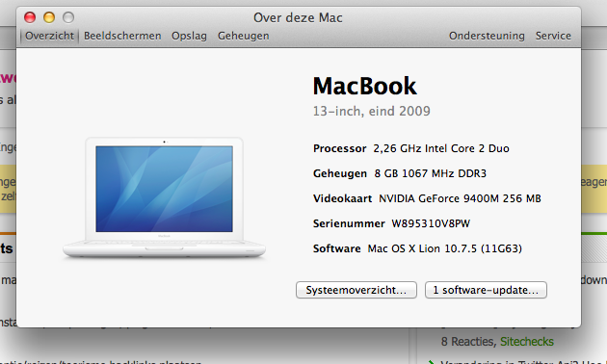Viewport: 607px width, 364px height.
Task: Close the Over deze Mac window
Action: (30, 17)
